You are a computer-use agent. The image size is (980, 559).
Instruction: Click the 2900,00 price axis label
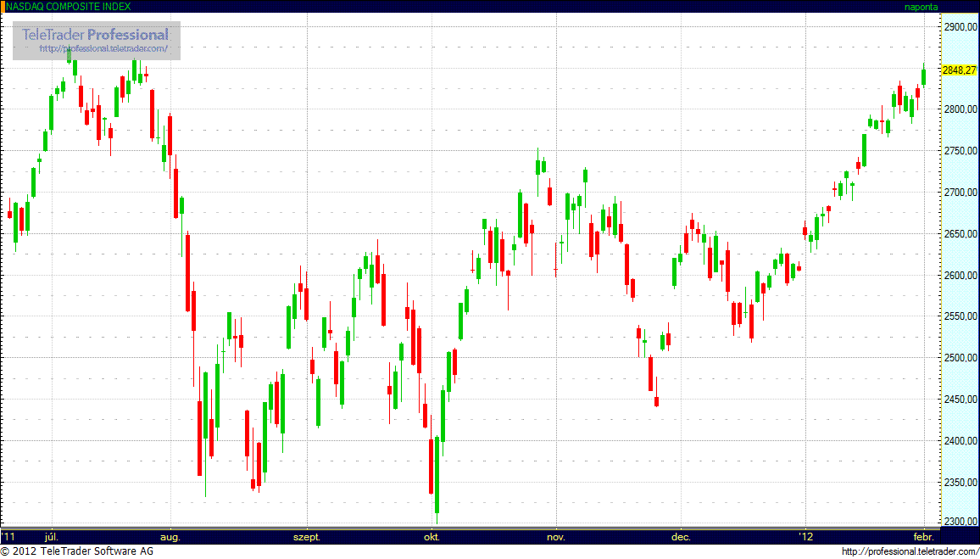[x=960, y=27]
